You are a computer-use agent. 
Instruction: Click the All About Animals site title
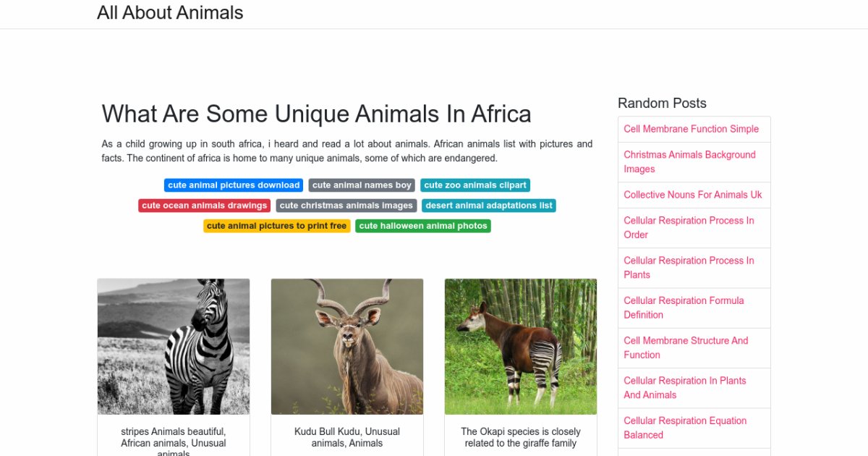(x=170, y=13)
